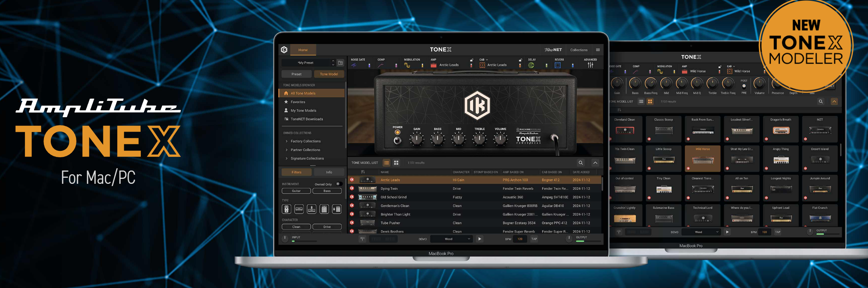Open the Advanced mixer sliders icon
This screenshot has width=868, height=288.
pyautogui.click(x=590, y=65)
